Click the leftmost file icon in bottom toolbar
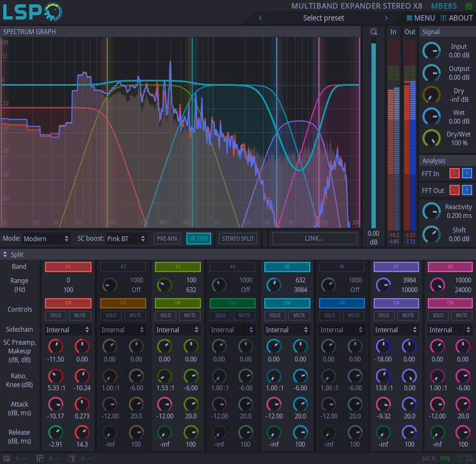This screenshot has height=464, width=476. 5,458
